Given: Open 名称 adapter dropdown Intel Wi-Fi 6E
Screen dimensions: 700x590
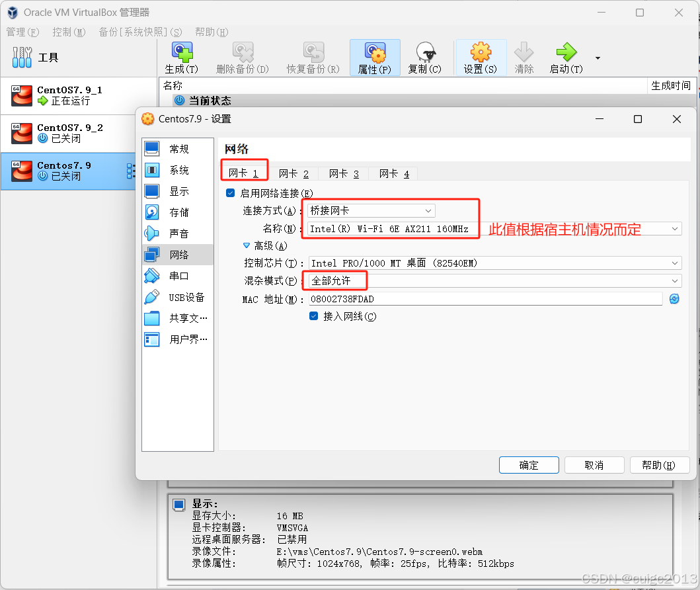Looking at the screenshot, I should [494, 229].
